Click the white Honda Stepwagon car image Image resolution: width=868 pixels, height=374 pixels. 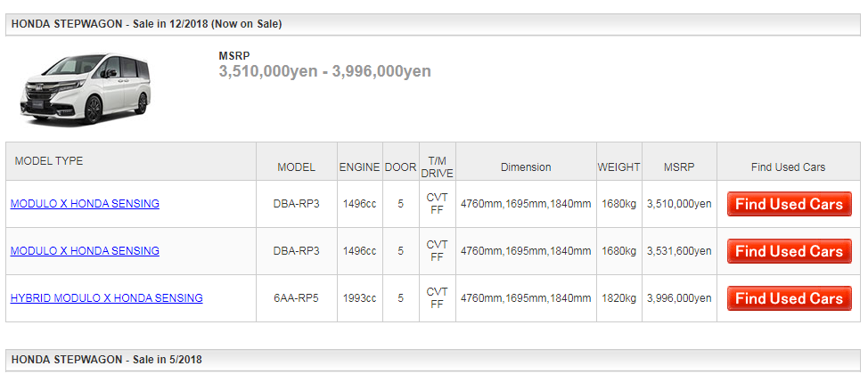(x=86, y=88)
